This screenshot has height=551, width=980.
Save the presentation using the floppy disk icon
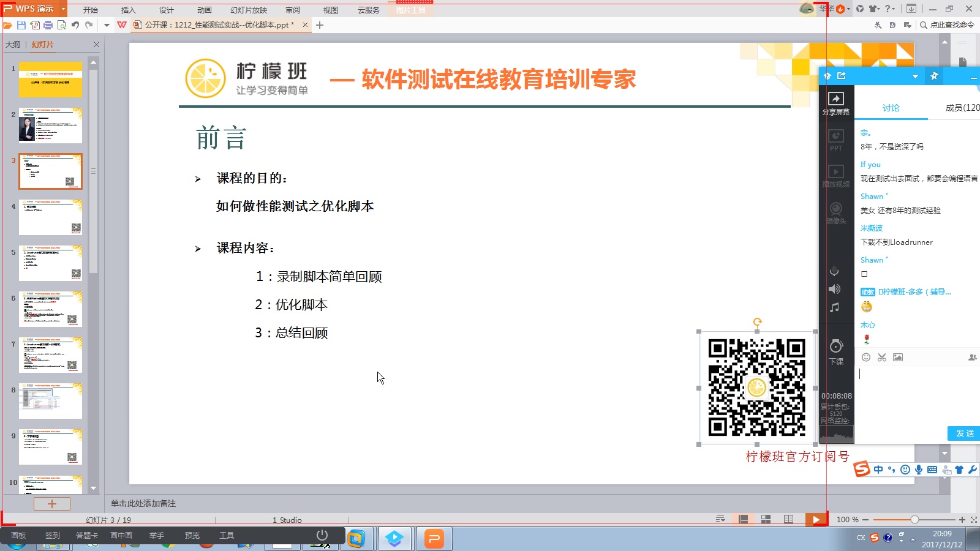[x=21, y=25]
